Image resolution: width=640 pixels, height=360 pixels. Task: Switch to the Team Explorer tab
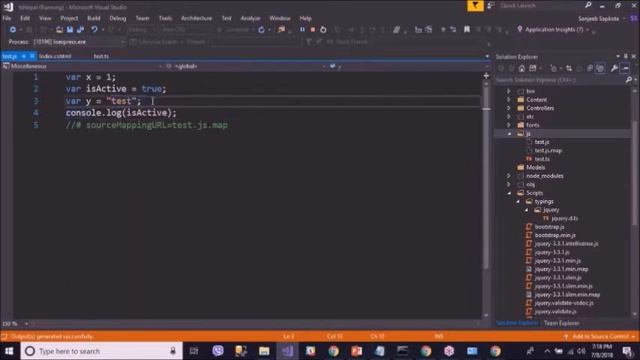point(561,323)
